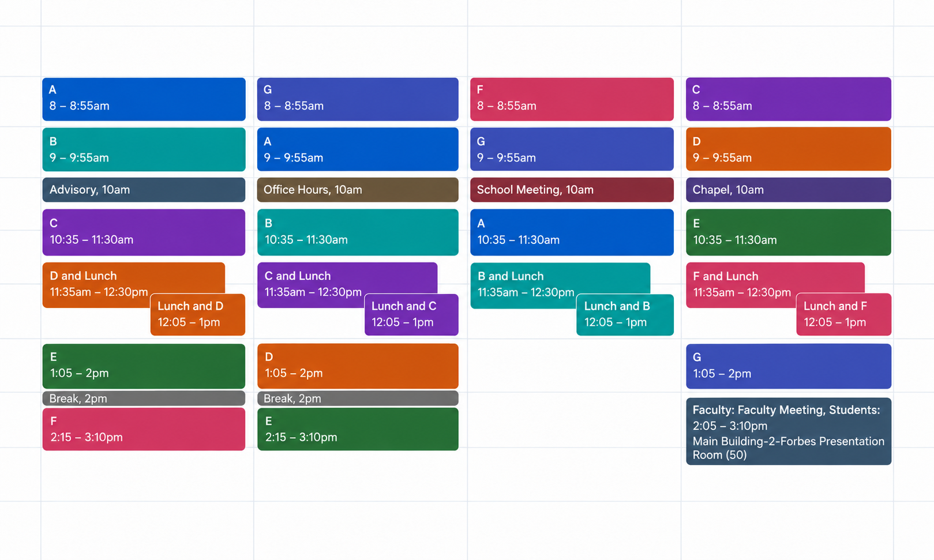The height and width of the screenshot is (560, 934).
Task: Open the A 10:35 – 11:30am event
Action: pyautogui.click(x=572, y=232)
